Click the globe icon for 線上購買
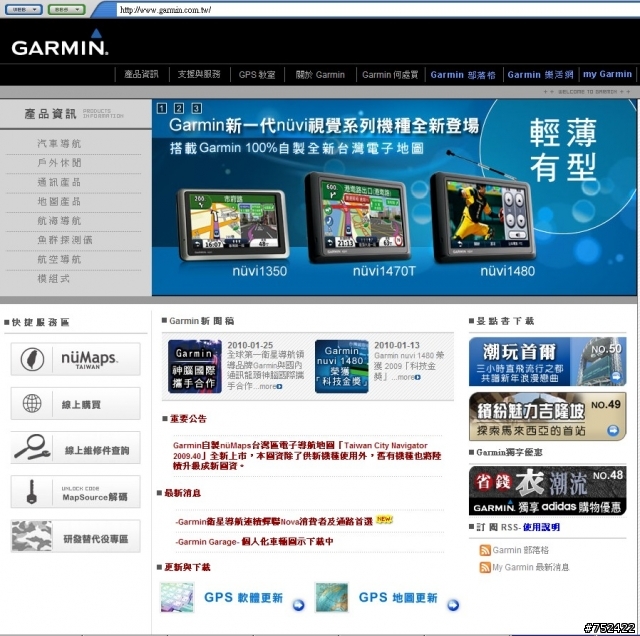 click(32, 404)
